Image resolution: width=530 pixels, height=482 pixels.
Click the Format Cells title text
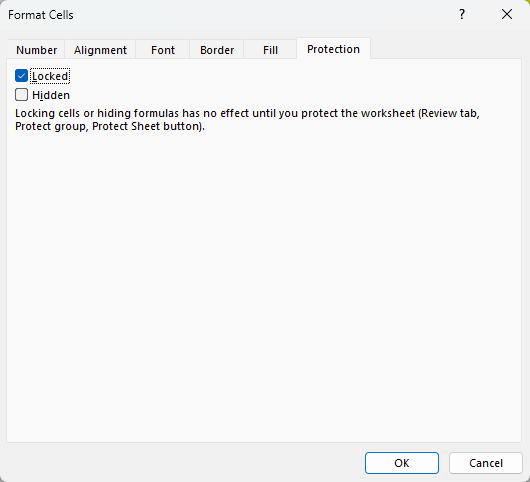point(41,15)
